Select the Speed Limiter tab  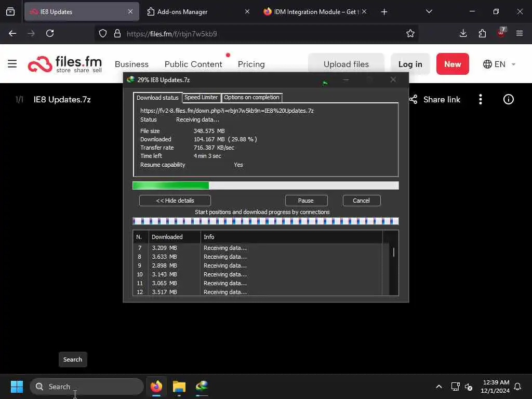[x=201, y=97]
